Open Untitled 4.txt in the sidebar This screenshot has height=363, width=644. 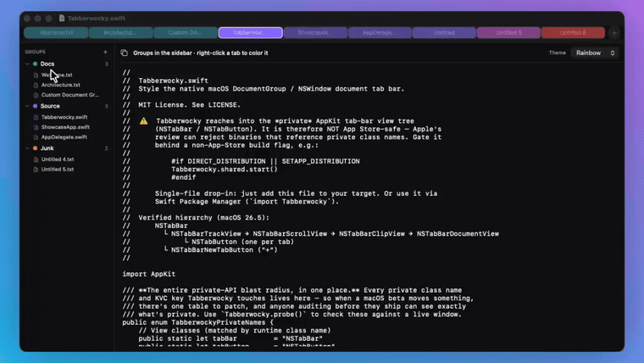58,159
